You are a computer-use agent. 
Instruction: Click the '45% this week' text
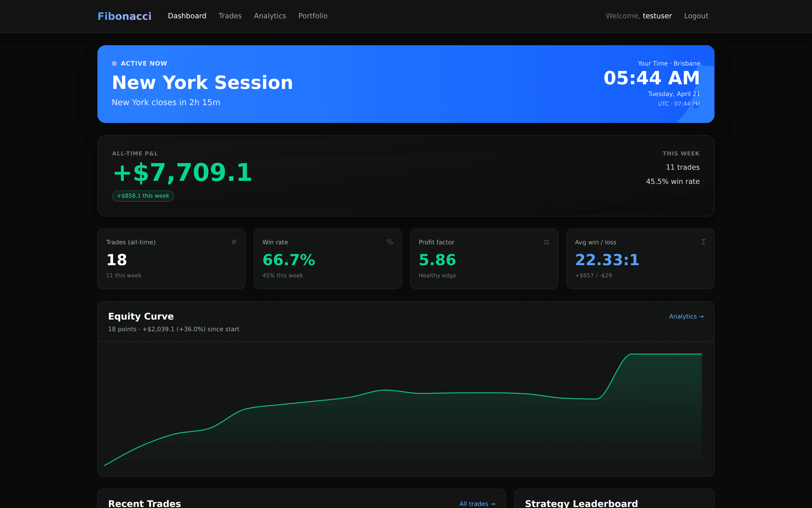(282, 276)
